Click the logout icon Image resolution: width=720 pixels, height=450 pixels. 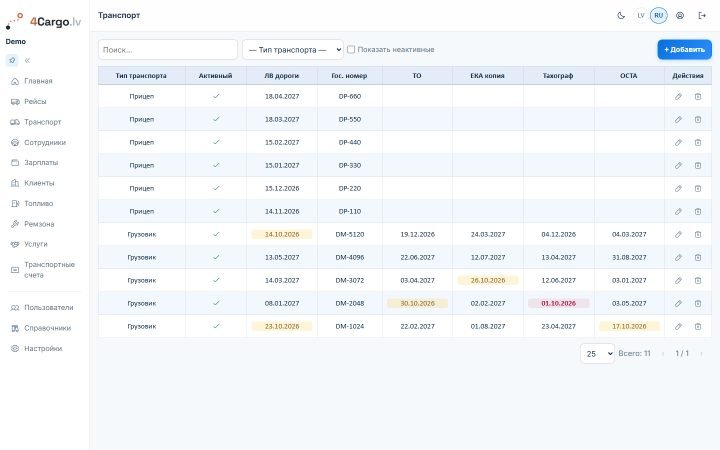click(702, 15)
